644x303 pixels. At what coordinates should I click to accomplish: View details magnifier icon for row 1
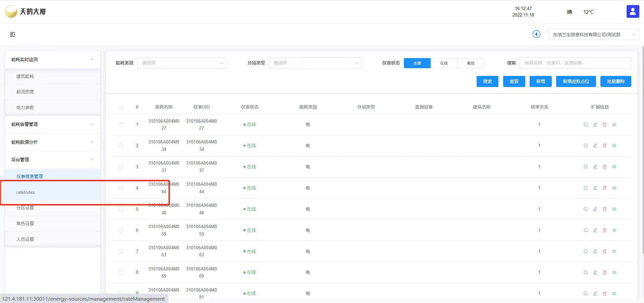point(586,125)
